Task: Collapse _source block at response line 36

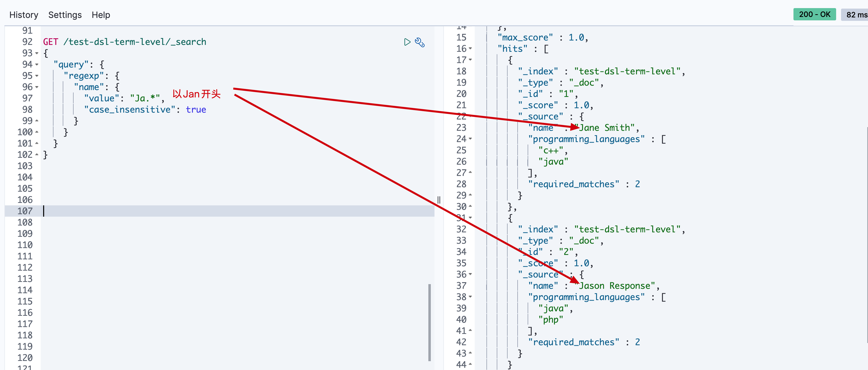Action: click(470, 274)
